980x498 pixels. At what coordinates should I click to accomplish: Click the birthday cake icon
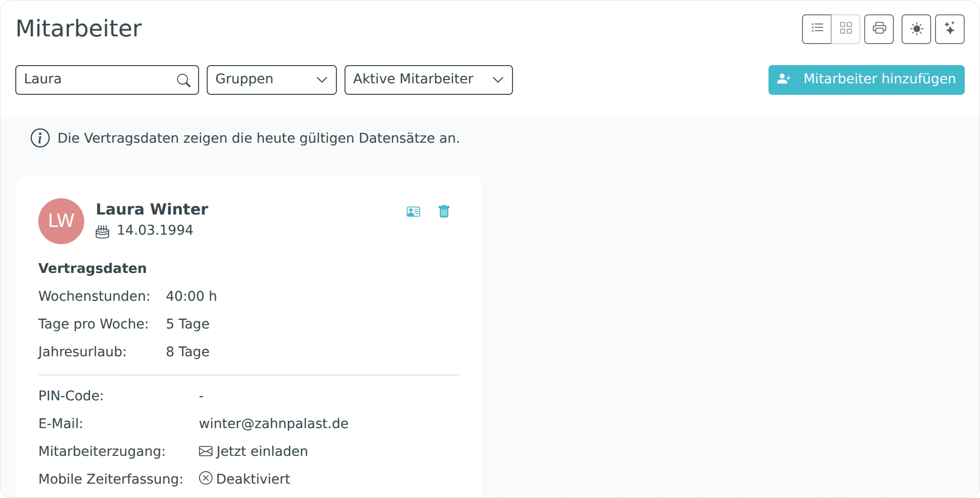click(x=102, y=232)
